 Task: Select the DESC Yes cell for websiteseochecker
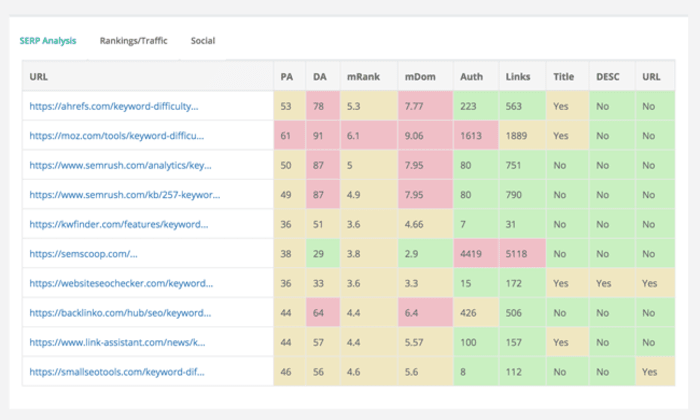tap(612, 283)
